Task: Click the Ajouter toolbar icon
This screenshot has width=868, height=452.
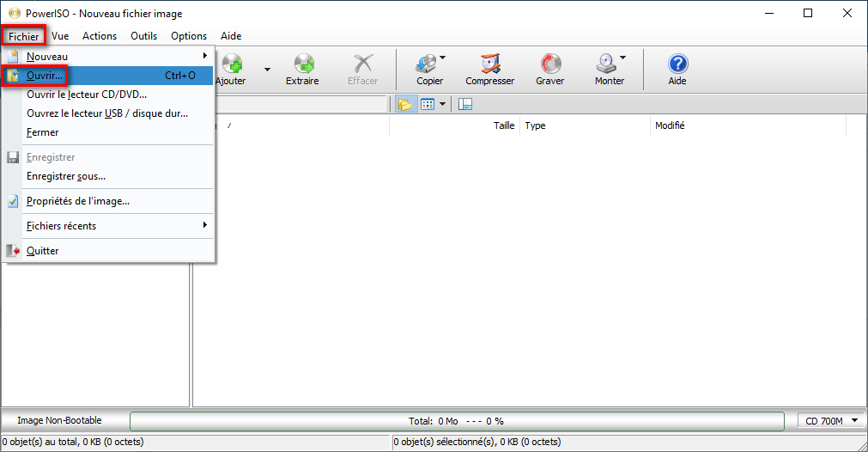Action: click(x=230, y=64)
